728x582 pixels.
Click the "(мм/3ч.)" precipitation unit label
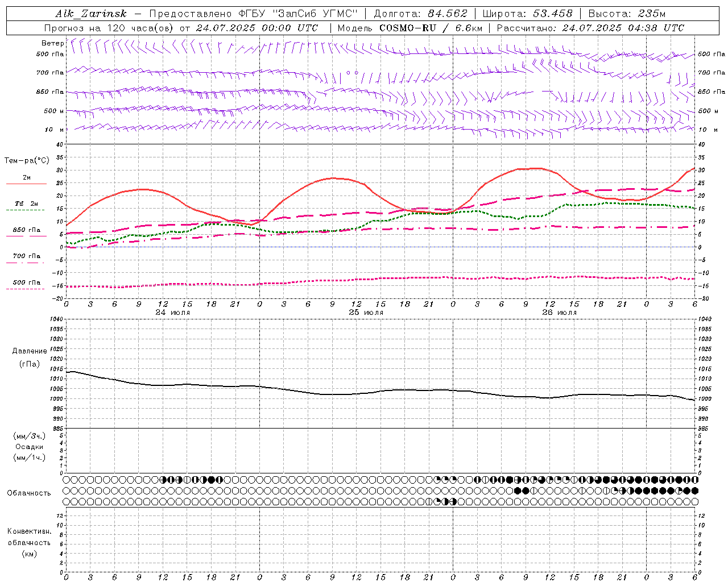(30, 436)
